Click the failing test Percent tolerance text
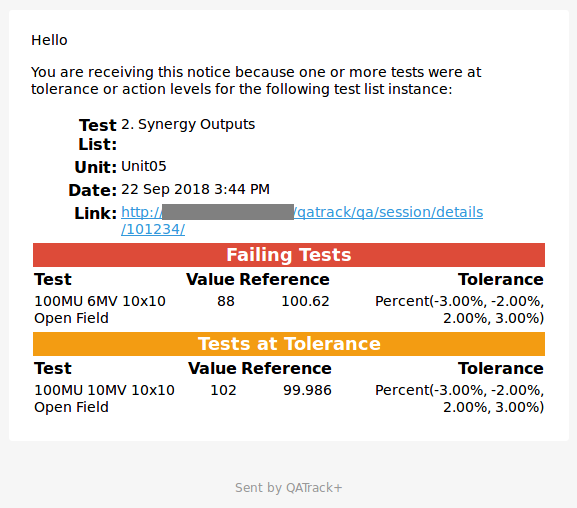Screen dimensions: 577x508 point(459,310)
